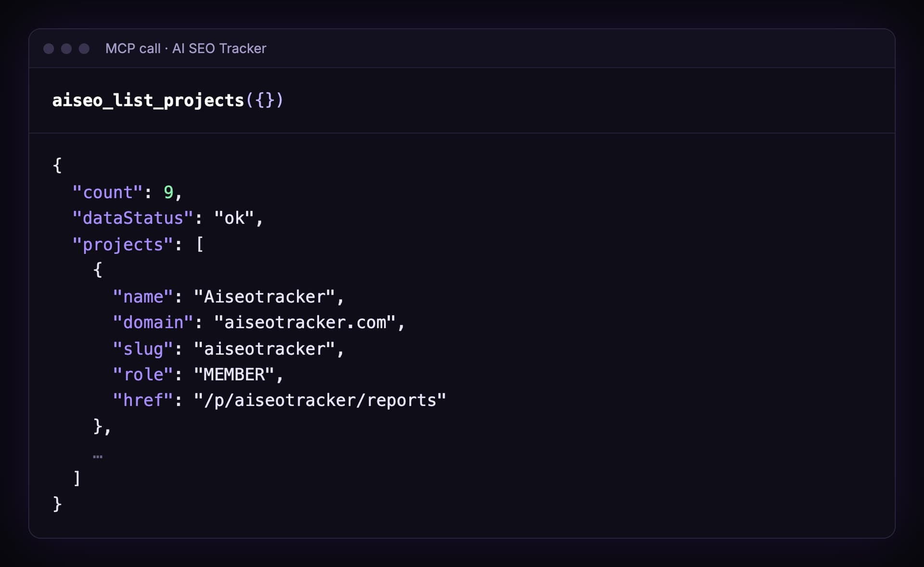
Task: Click the ellipsis indicating more projects
Action: (x=98, y=456)
